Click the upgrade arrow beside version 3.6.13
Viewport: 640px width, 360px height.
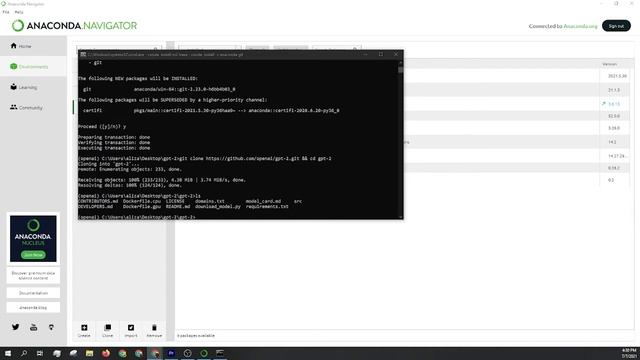tap(604, 104)
